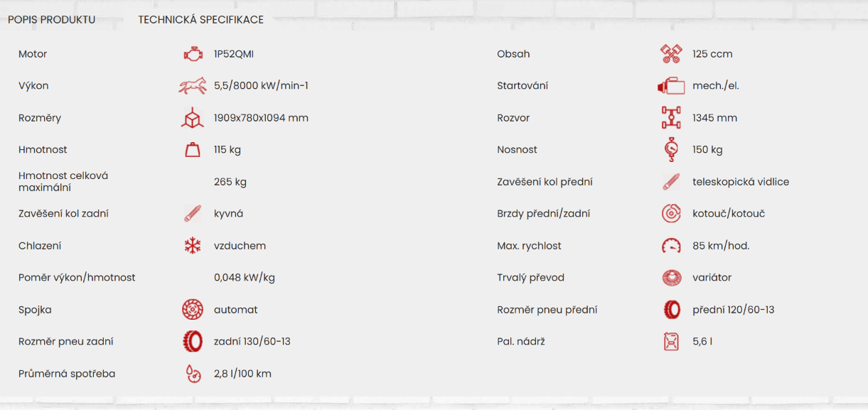Viewport: 868px width, 410px height.
Task: Click the teleskopická vidlice suspension value
Action: coord(741,182)
